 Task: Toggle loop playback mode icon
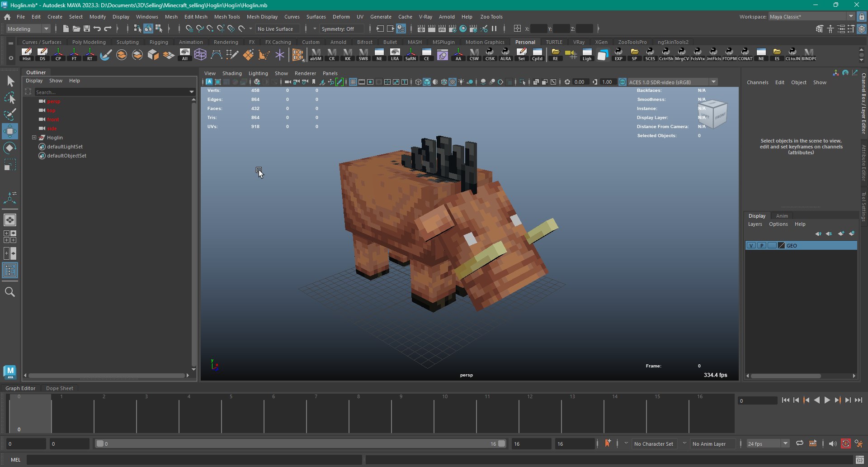(x=799, y=443)
